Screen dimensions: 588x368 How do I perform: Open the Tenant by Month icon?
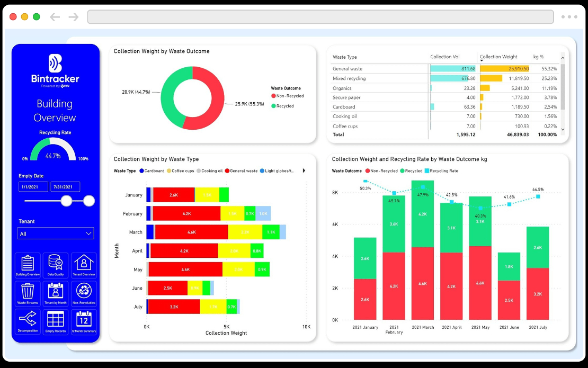point(56,294)
